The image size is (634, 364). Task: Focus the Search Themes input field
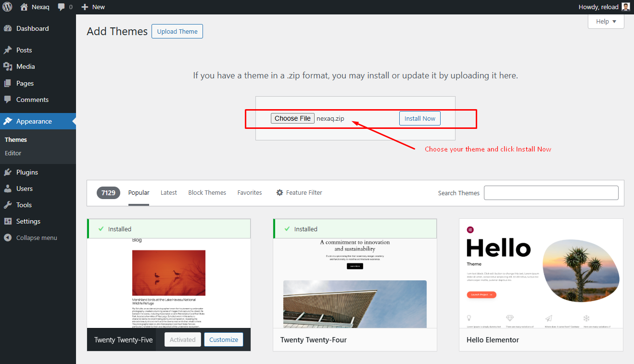[551, 192]
